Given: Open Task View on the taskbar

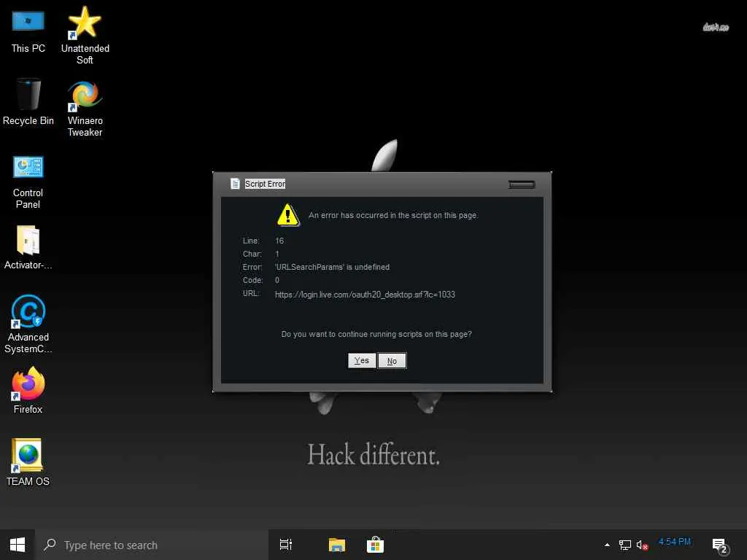Looking at the screenshot, I should 286,545.
